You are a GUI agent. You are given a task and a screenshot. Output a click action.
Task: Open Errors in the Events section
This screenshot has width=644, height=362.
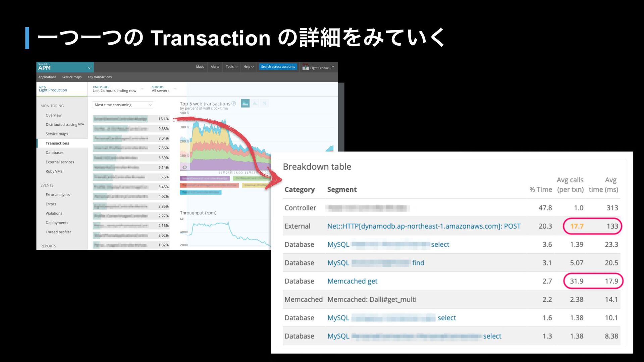pos(51,204)
